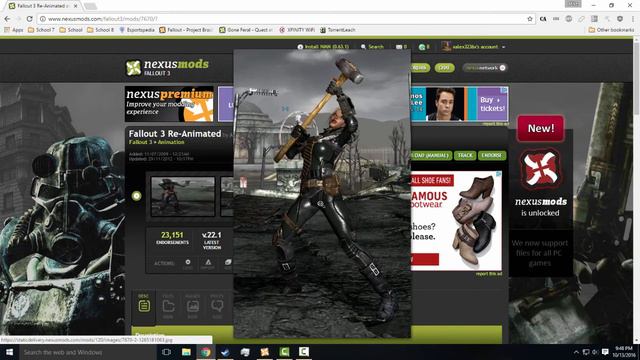Image resolution: width=640 pixels, height=360 pixels.
Task: Open XFINITY WiFi bookmark
Action: (297, 30)
